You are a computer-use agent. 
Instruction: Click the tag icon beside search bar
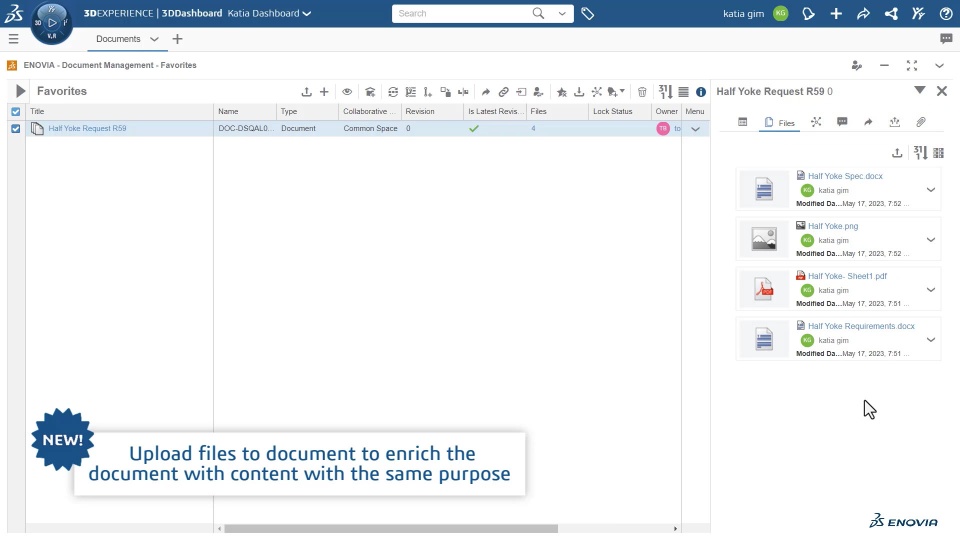(587, 13)
